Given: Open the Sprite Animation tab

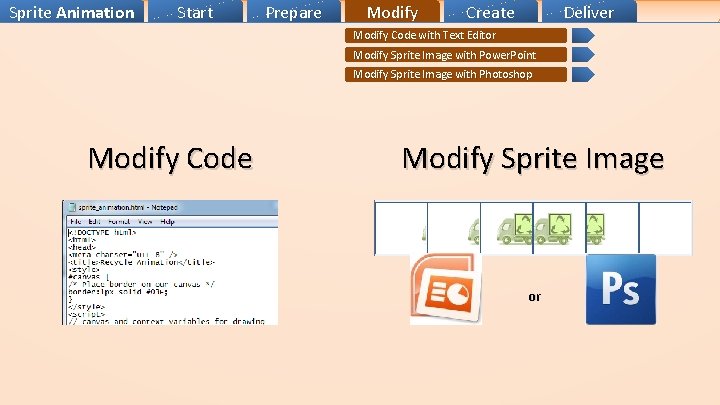Looking at the screenshot, I should click(x=72, y=11).
